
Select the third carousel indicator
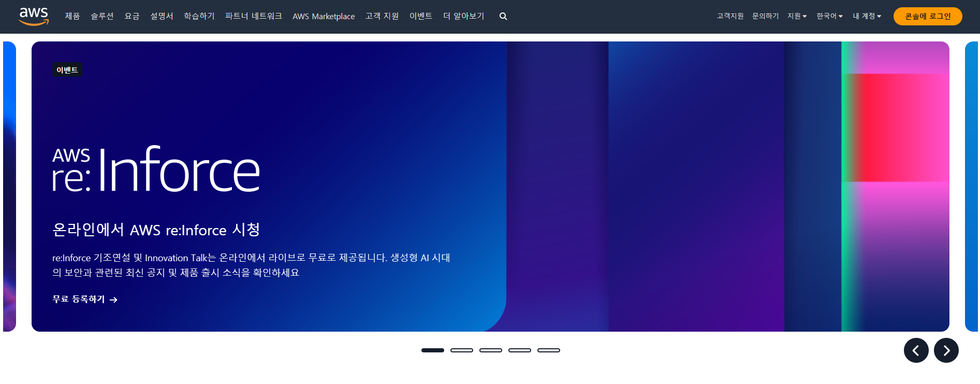click(491, 350)
